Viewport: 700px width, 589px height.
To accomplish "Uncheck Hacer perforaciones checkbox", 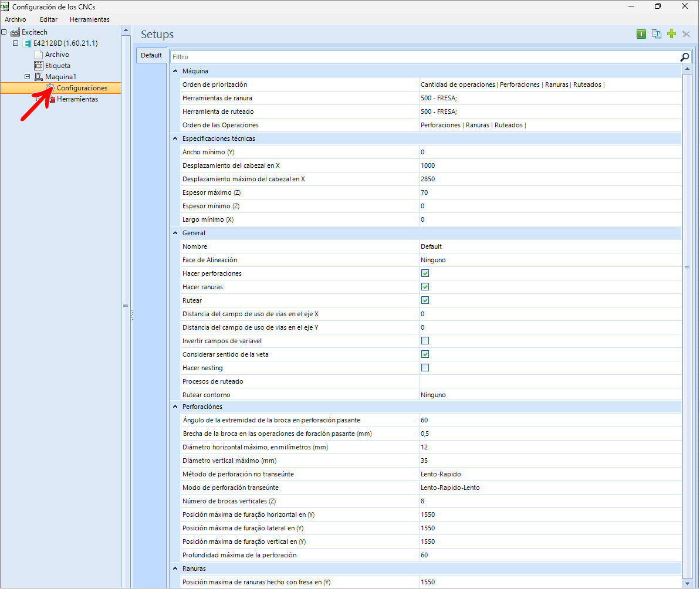I will [425, 273].
